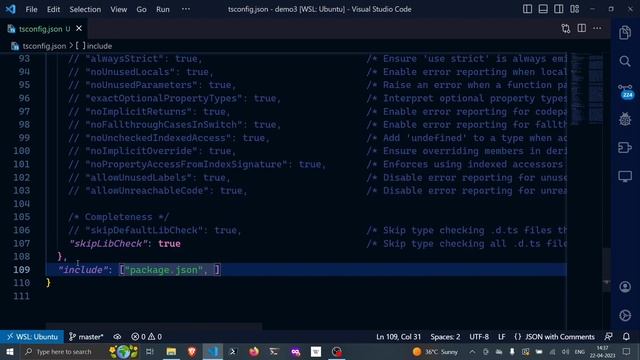The width and height of the screenshot is (640, 360).
Task: Open the Go menu
Action: click(141, 9)
